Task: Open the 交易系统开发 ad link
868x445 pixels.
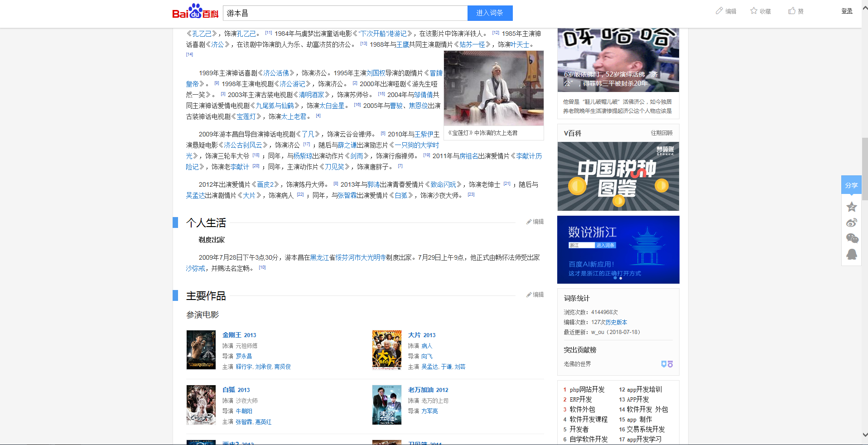Action: pyautogui.click(x=646, y=429)
